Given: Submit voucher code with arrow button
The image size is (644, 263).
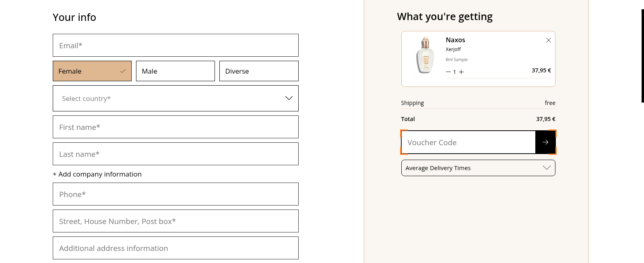Looking at the screenshot, I should point(545,142).
